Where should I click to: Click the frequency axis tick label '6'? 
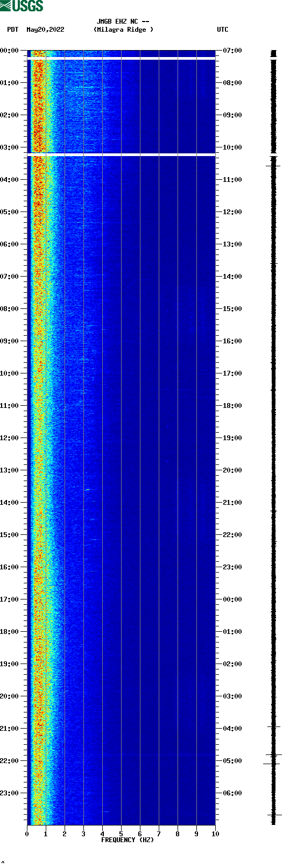(140, 834)
